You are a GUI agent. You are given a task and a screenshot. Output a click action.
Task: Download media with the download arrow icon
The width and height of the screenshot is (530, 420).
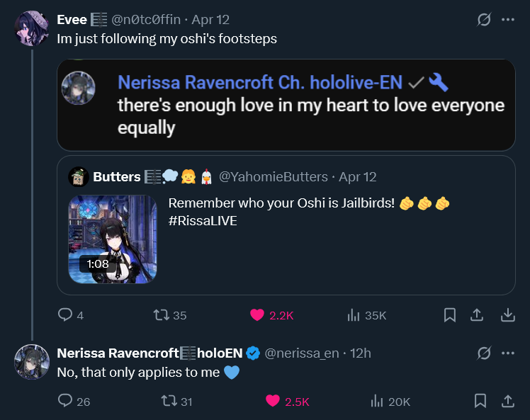coord(508,315)
